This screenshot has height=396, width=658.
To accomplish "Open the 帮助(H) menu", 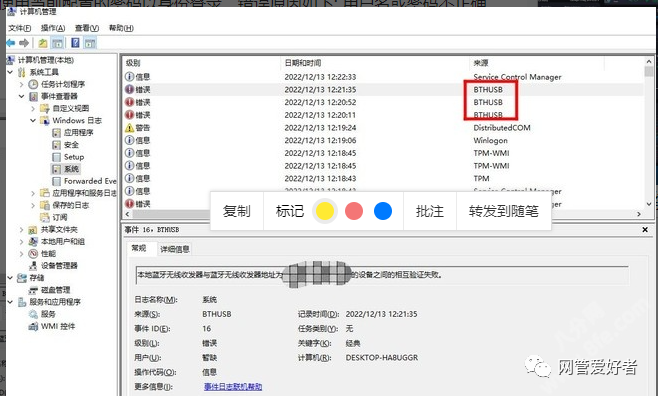I will click(121, 28).
